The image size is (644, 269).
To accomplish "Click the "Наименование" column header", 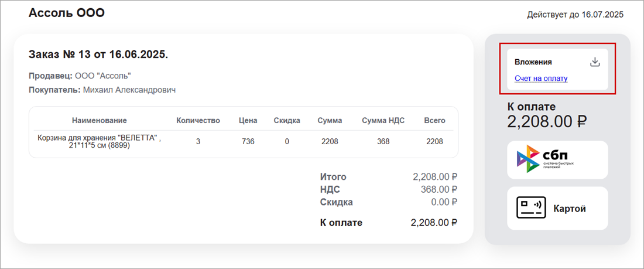I will 99,120.
